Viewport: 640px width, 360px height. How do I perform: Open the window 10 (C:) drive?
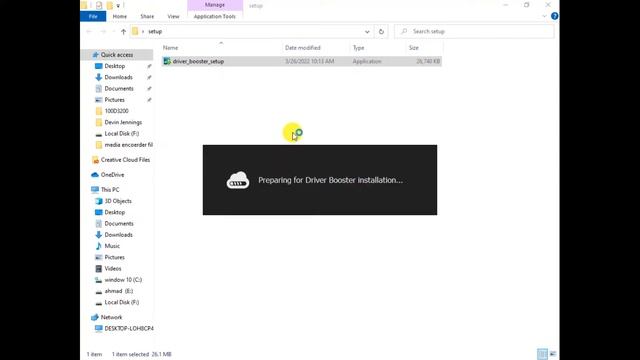click(x=123, y=280)
